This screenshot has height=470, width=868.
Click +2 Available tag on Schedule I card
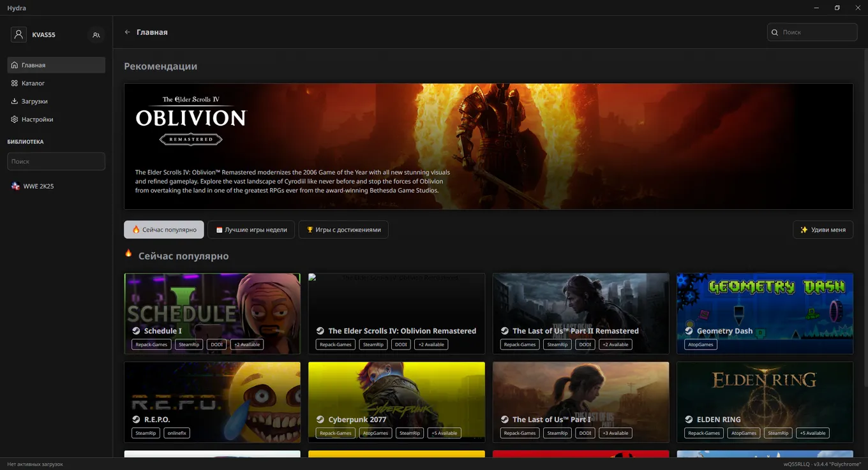[x=247, y=344]
